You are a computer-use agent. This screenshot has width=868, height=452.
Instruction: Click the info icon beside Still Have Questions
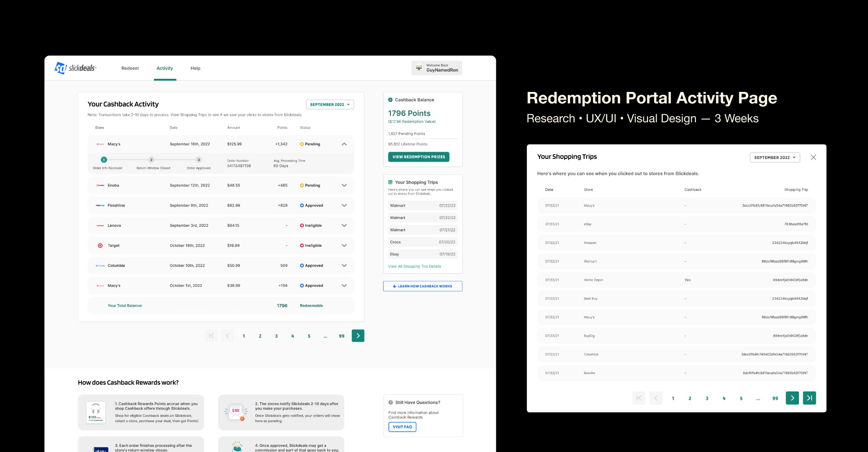click(x=390, y=402)
